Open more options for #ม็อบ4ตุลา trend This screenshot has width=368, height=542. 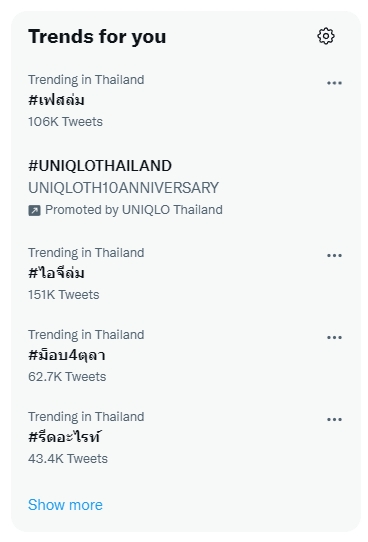(334, 337)
